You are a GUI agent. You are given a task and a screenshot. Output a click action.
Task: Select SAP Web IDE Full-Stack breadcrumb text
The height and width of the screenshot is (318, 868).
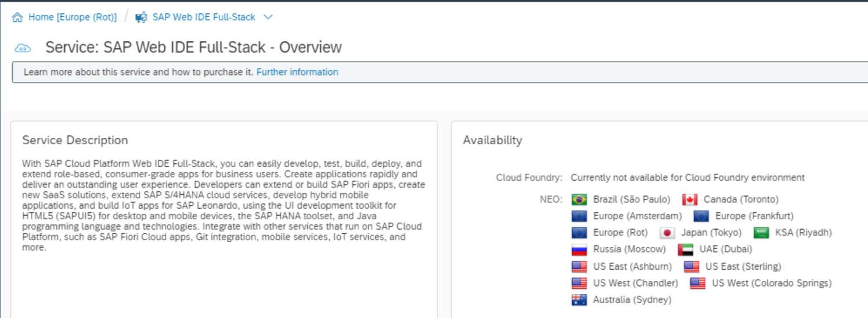[x=204, y=17]
